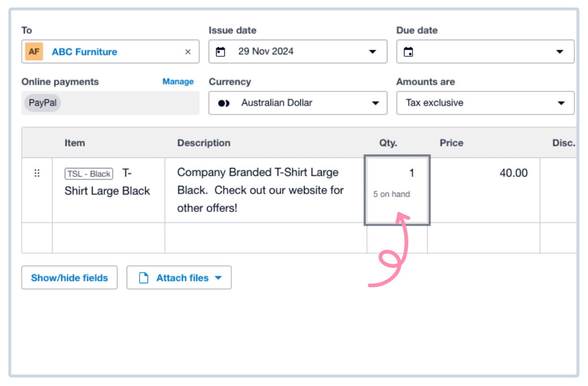Viewport: 588px width, 386px height.
Task: Select the PayPal payment chip
Action: pos(43,103)
